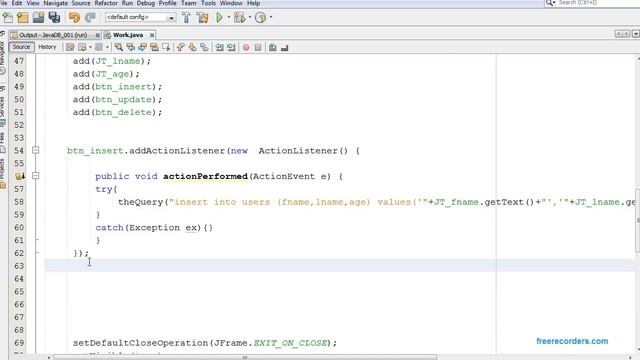The height and width of the screenshot is (360, 640).
Task: Click the Last Edit icon in editor toolbar
Action: pyautogui.click(x=70, y=47)
